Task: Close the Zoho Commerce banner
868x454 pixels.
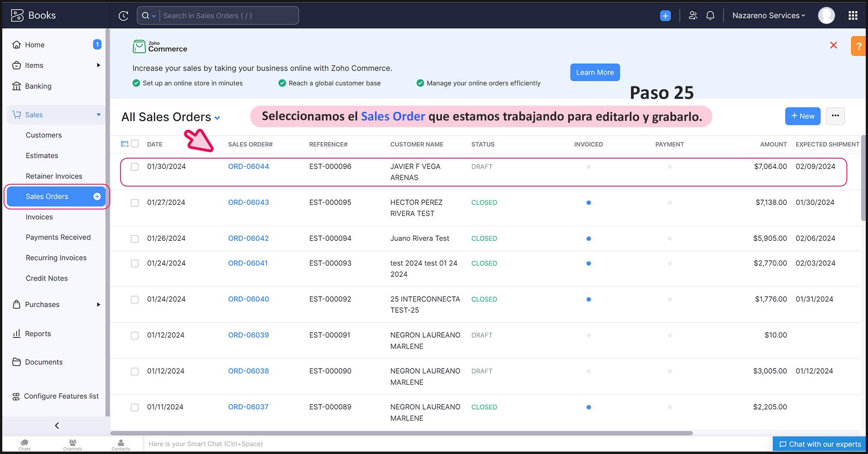Action: pyautogui.click(x=833, y=45)
